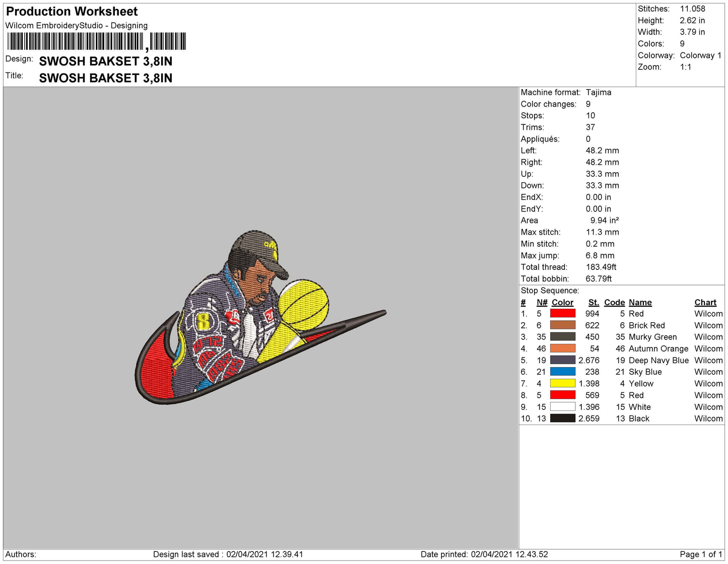
Task: Click the barcode under the worksheet header
Action: pyautogui.click(x=96, y=41)
